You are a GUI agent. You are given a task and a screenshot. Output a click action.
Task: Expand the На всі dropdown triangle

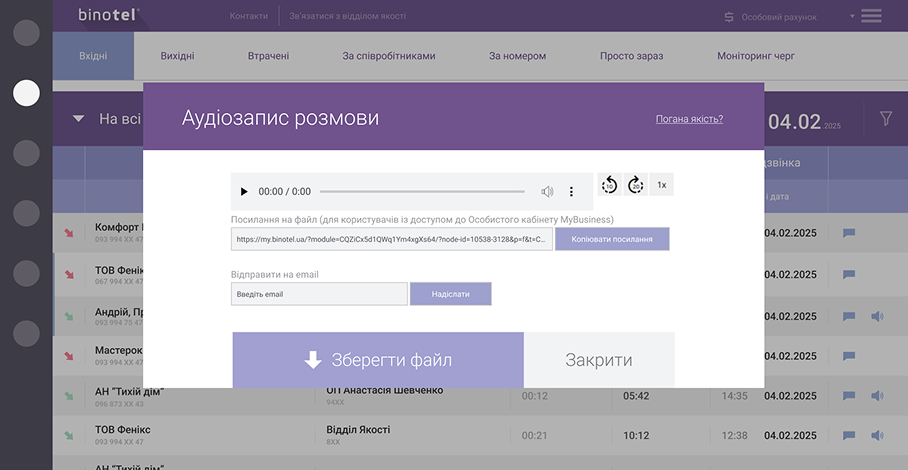(78, 119)
